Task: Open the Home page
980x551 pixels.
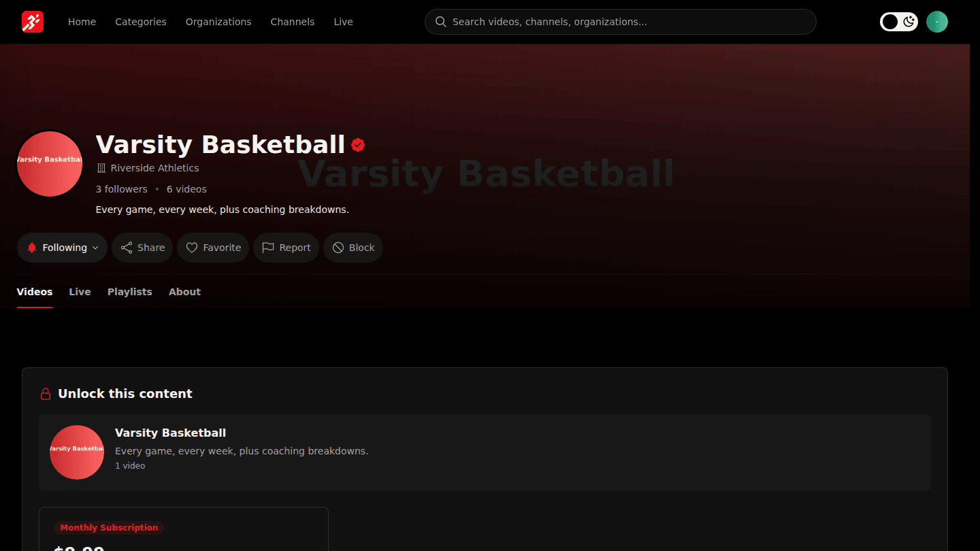Action: pos(82,22)
